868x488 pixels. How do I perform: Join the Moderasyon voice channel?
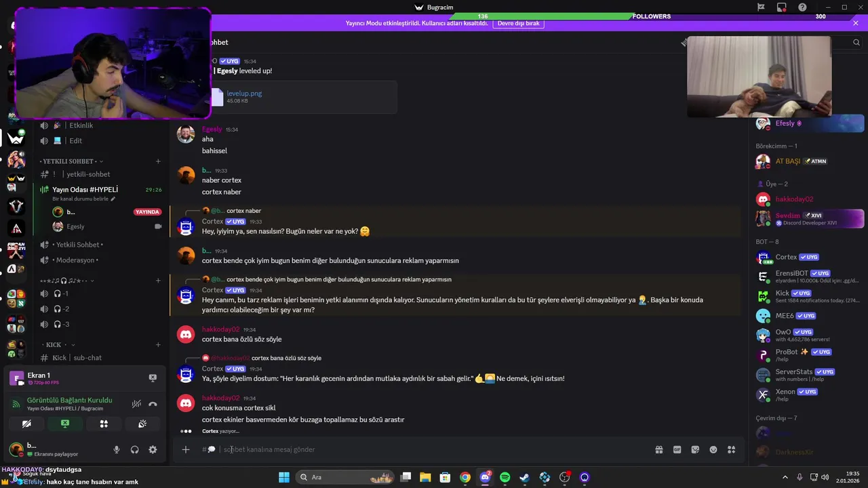77,260
